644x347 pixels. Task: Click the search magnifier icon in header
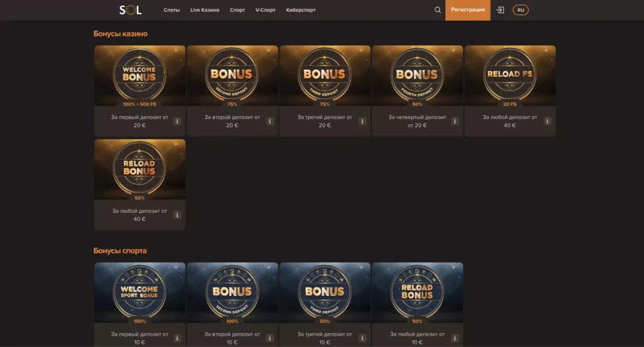coord(438,10)
